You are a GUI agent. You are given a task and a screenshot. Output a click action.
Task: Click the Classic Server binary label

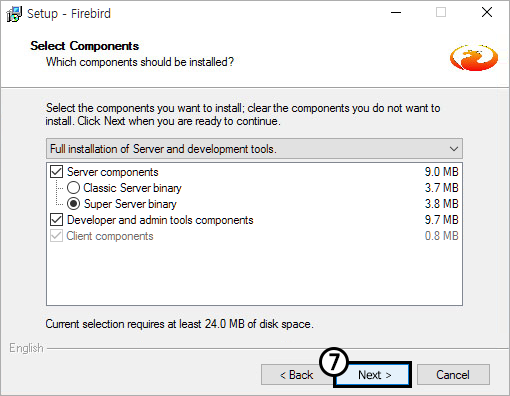tap(132, 188)
